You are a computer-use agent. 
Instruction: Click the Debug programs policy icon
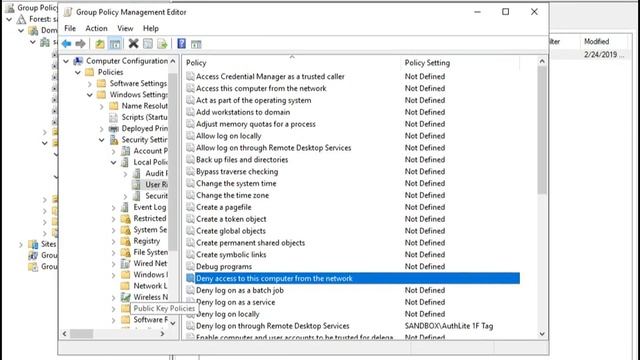(x=190, y=267)
